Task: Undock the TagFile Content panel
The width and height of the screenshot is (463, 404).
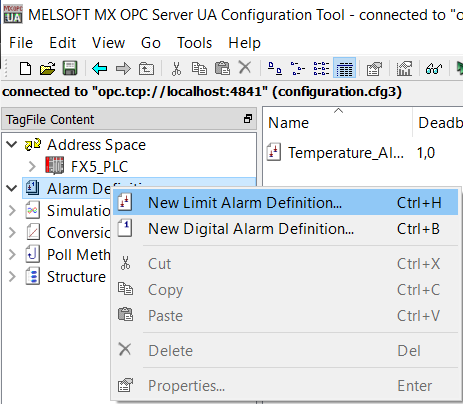Action: tap(248, 119)
